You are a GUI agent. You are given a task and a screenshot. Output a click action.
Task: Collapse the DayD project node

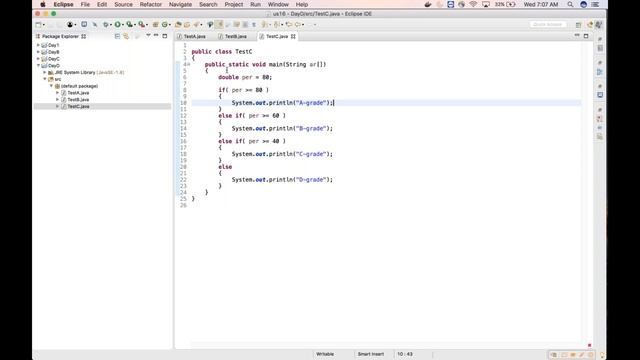[38, 65]
